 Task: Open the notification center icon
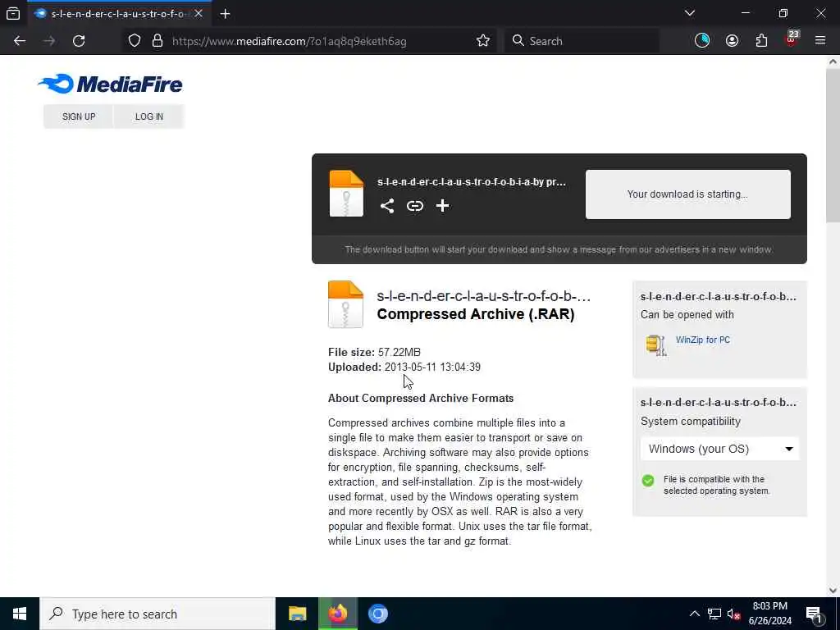(814, 614)
